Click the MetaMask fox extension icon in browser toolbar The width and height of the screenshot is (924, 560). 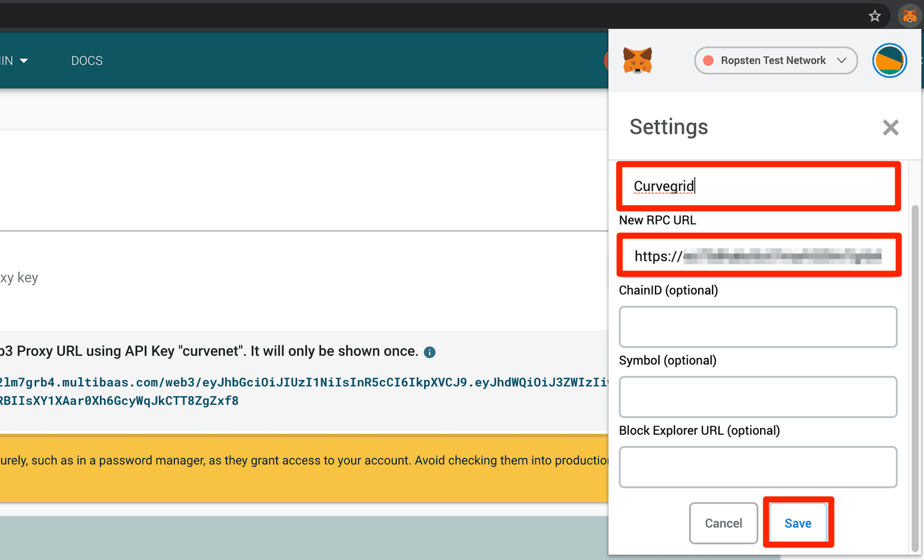click(910, 16)
